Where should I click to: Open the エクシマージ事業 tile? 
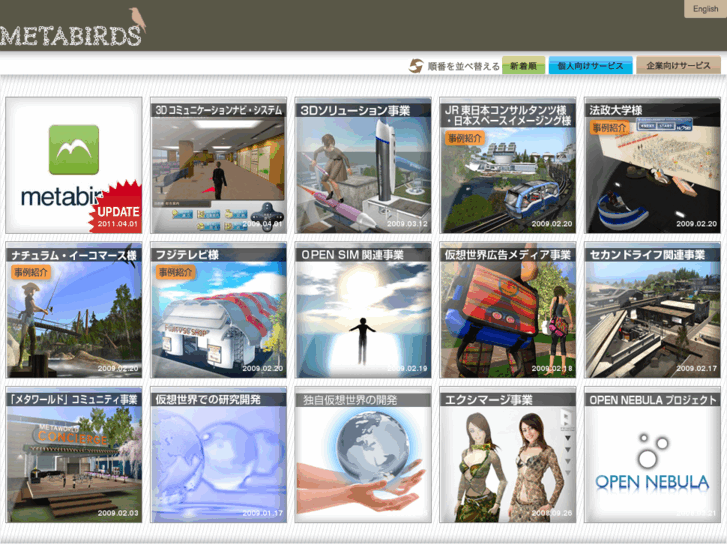508,455
